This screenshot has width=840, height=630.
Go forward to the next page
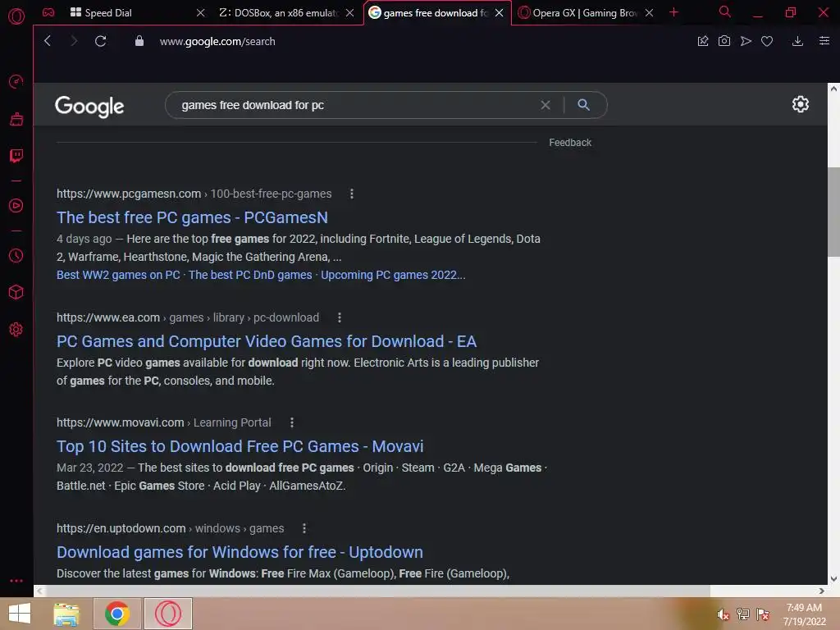coord(74,41)
